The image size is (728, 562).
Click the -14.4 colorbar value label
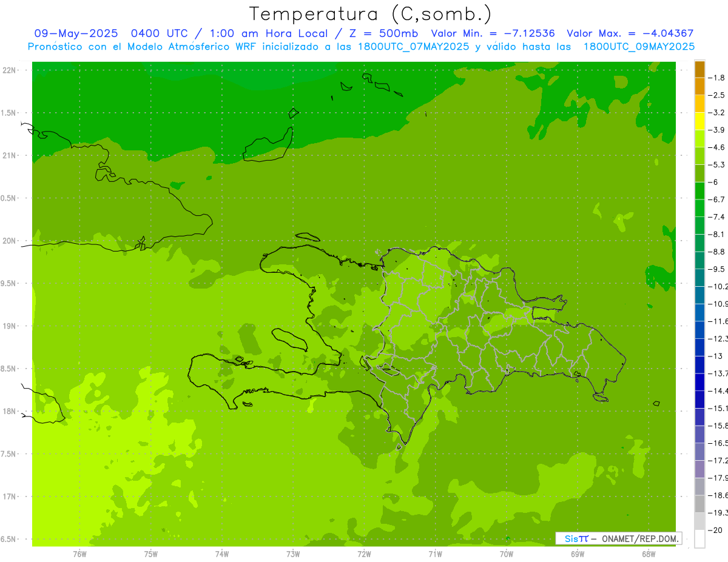coord(718,390)
